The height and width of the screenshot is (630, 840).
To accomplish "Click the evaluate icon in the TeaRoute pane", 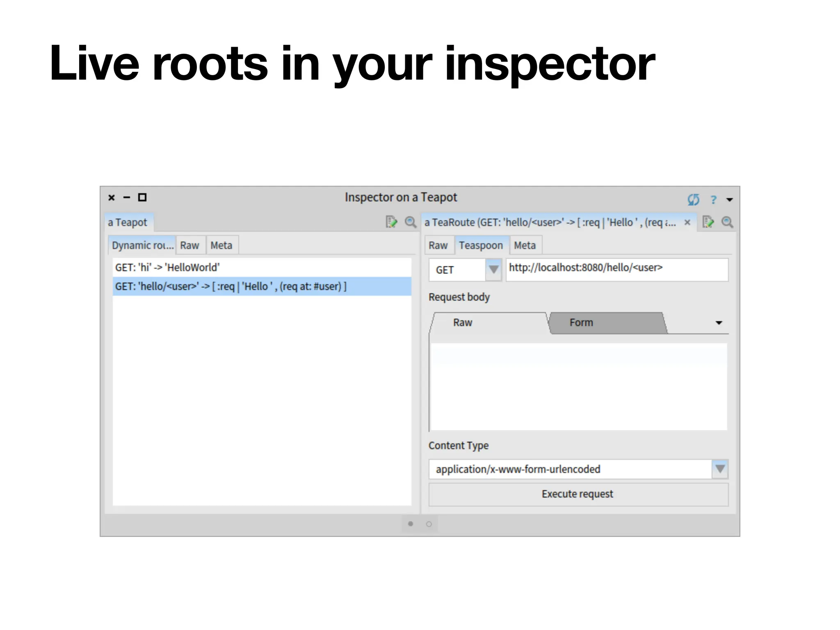I will tap(708, 222).
